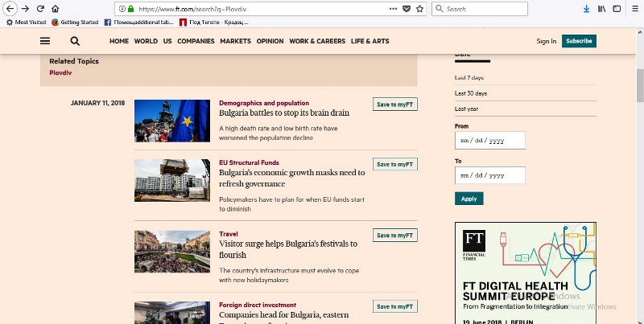Click the Subscribe button
The image size is (644, 324).
click(x=579, y=41)
